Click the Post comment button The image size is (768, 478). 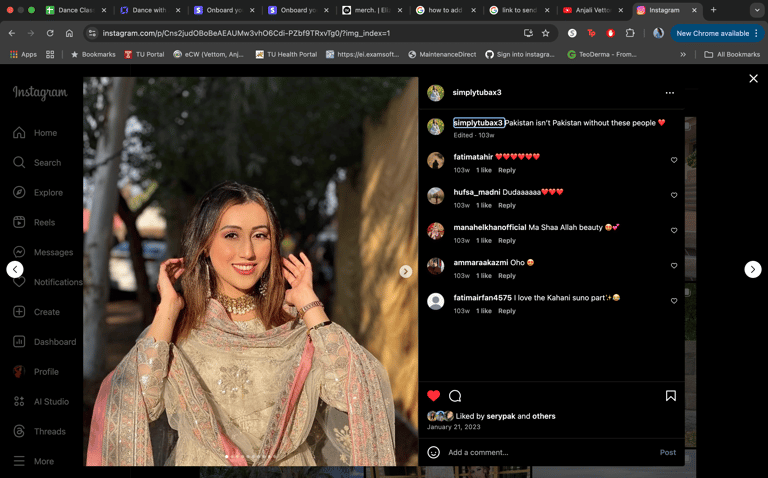click(x=668, y=452)
